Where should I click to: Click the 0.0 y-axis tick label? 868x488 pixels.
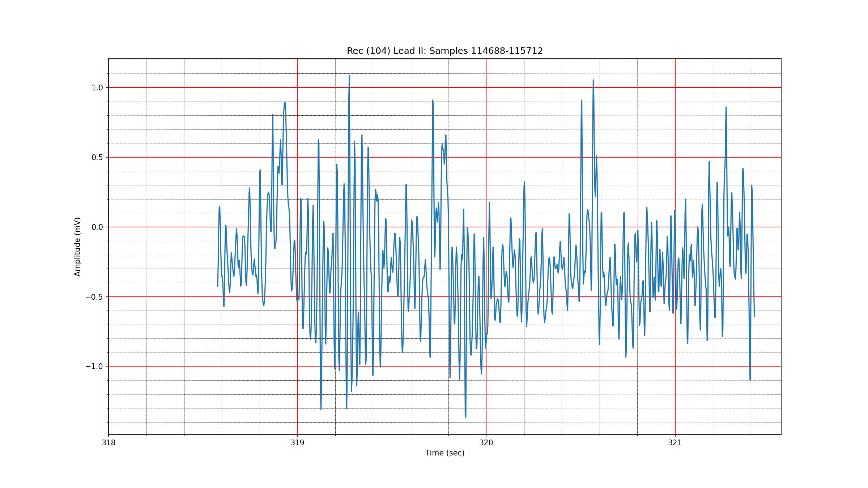click(x=97, y=227)
